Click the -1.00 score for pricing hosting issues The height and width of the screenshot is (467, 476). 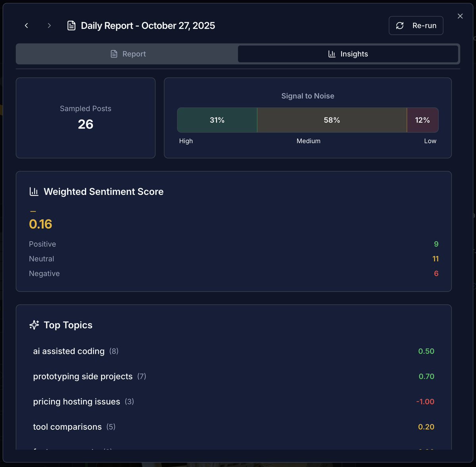[x=425, y=402]
